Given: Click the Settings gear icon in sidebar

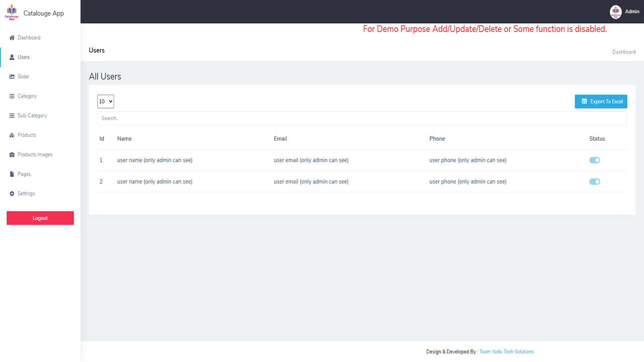Looking at the screenshot, I should [x=12, y=194].
